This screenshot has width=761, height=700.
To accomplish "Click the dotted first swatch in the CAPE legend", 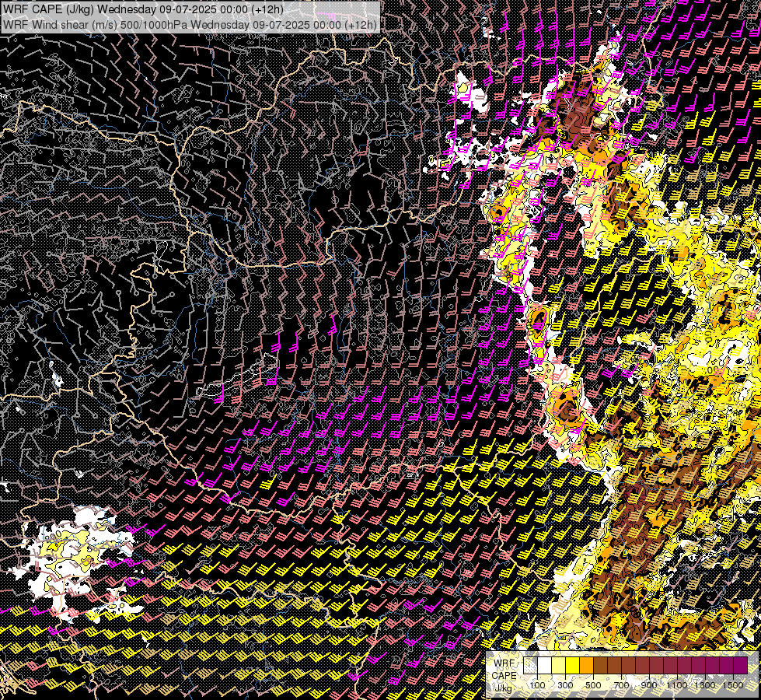I will (530, 665).
